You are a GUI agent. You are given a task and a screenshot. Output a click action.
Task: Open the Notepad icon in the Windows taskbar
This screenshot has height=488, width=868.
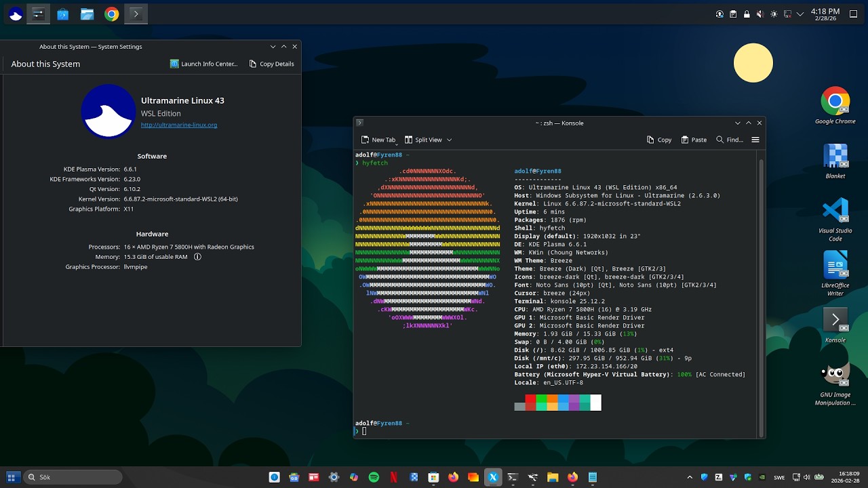(x=593, y=477)
